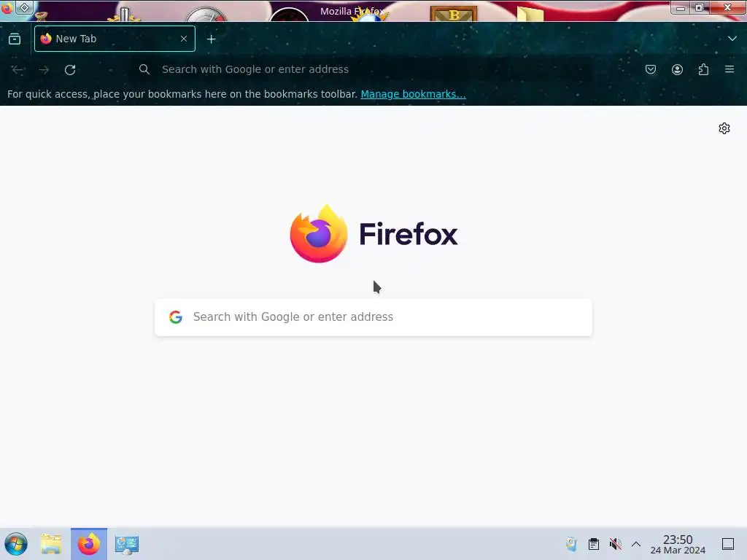The width and height of the screenshot is (747, 560).
Task: Click the Google logo in search box
Action: 176,317
